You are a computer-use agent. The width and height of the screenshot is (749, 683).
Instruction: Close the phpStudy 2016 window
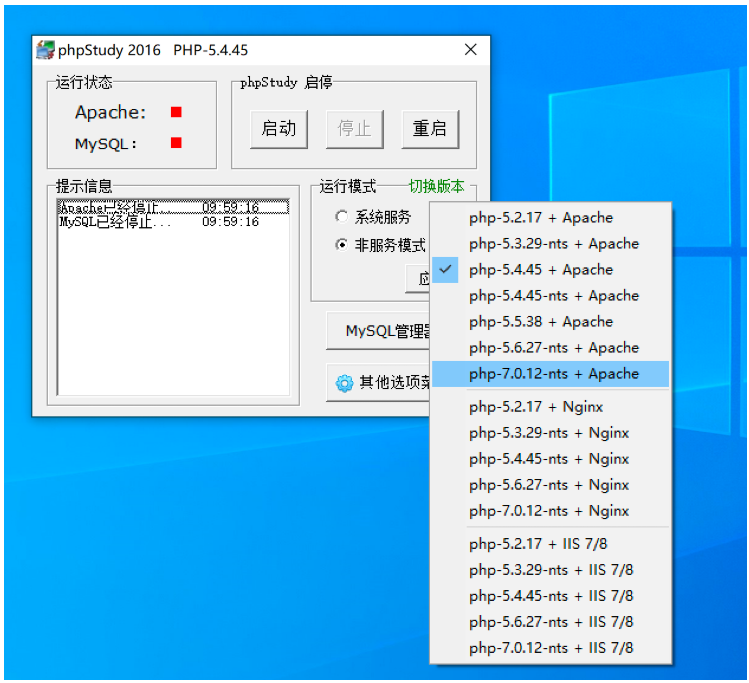[471, 50]
